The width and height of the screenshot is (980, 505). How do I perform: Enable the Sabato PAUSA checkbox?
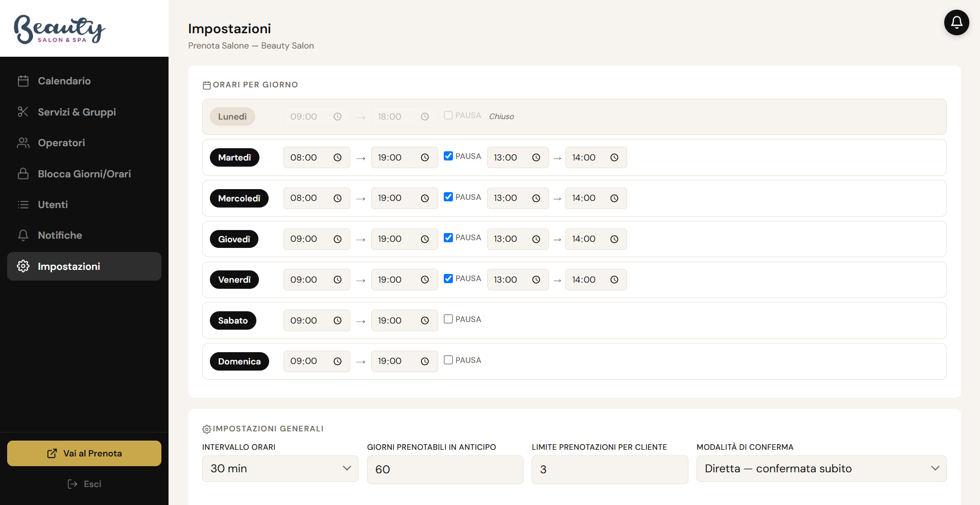tap(448, 319)
